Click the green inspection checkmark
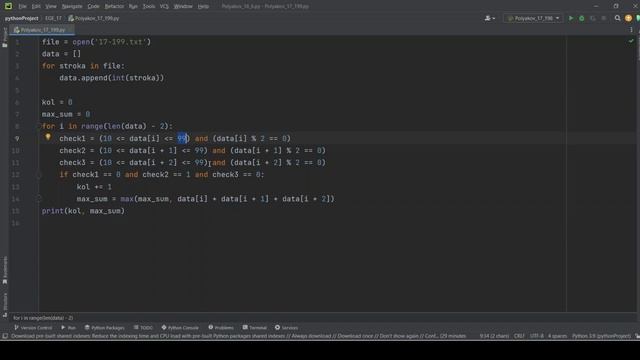 pos(631,41)
